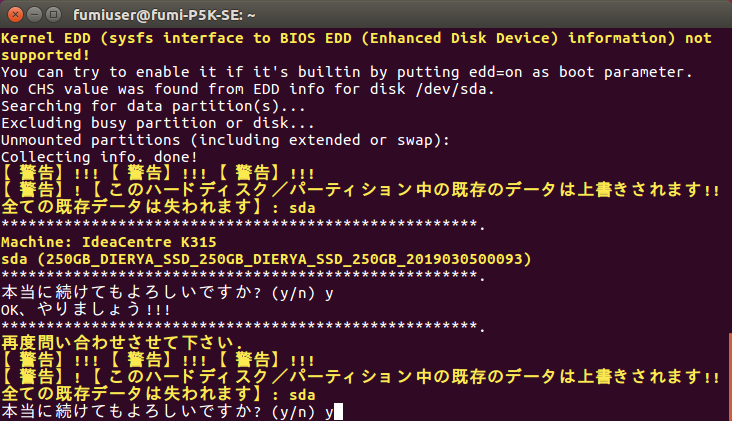732x421 pixels.
Task: Click the sda 250GB_DIERYA_SSD disk description line
Action: (x=266, y=259)
